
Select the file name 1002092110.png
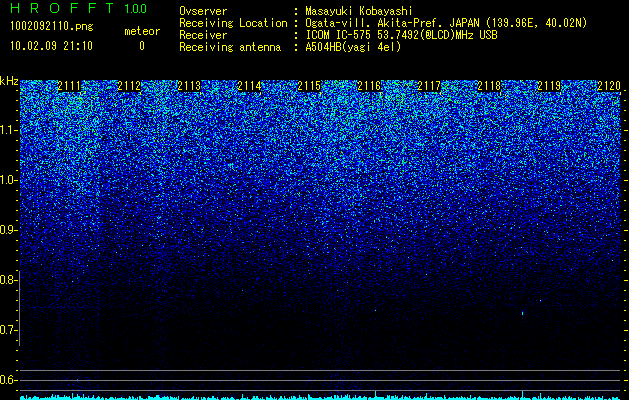(52, 27)
